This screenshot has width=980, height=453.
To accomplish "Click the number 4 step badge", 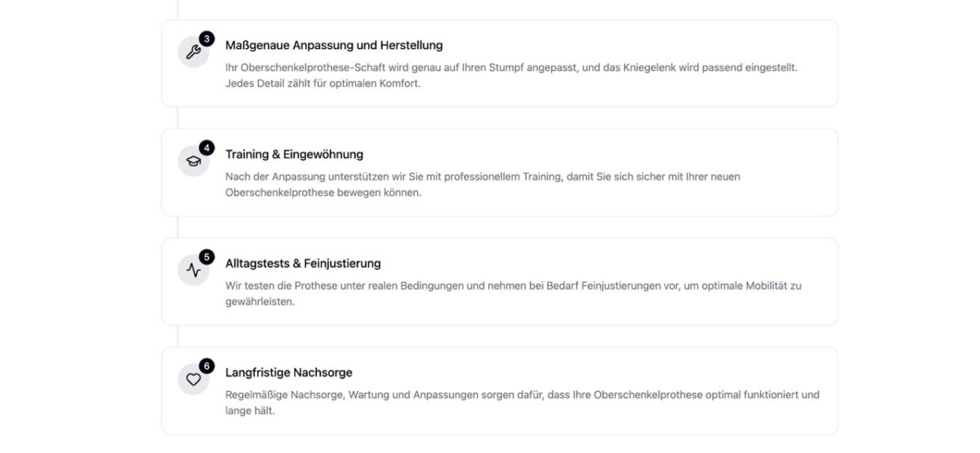I will click(206, 148).
